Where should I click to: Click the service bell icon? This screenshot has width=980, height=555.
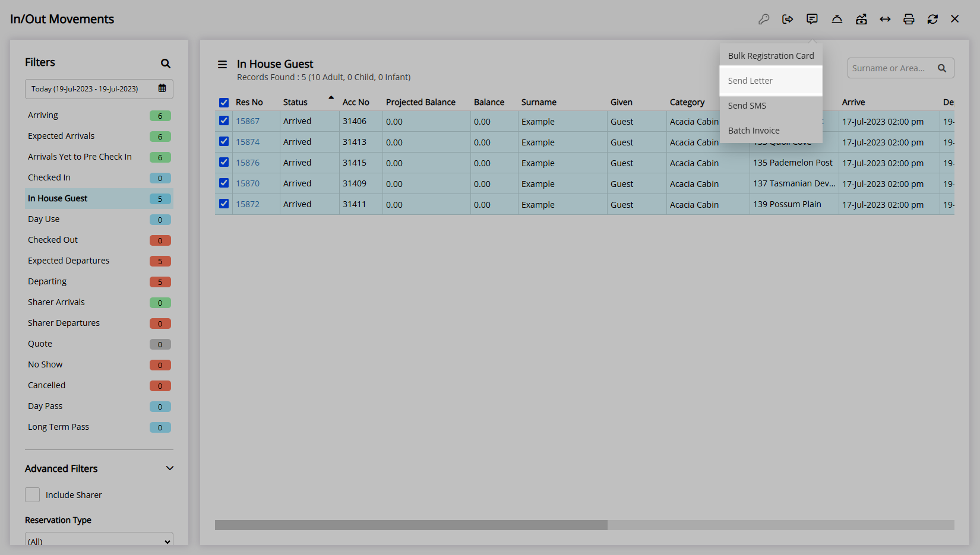(x=837, y=19)
